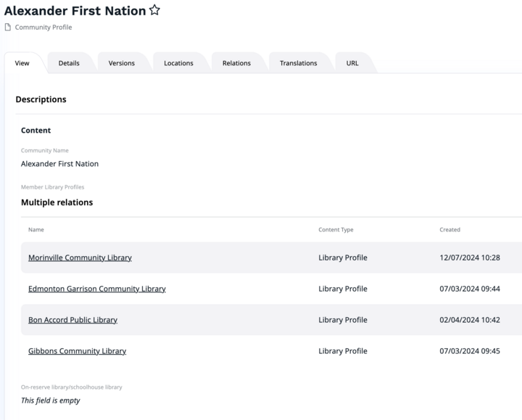Click the Alexander First Nation page title
This screenshot has height=420, width=522.
coord(75,11)
